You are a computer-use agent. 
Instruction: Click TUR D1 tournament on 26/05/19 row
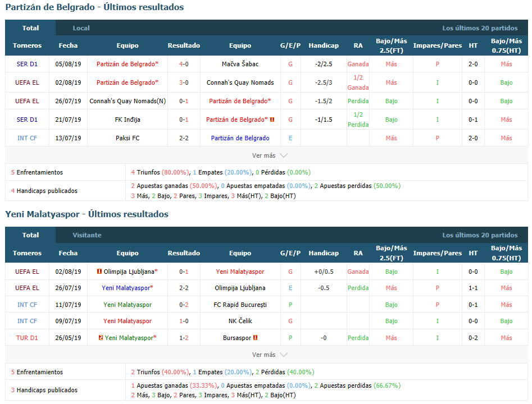click(x=27, y=338)
